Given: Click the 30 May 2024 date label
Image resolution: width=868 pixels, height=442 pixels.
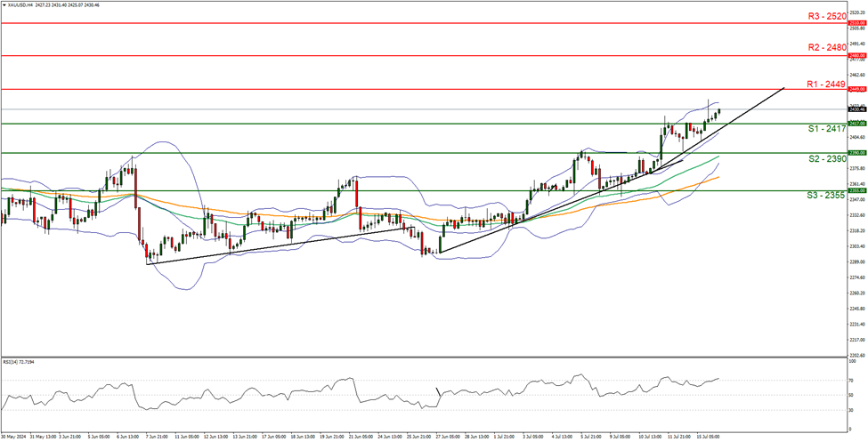Looking at the screenshot, I should pyautogui.click(x=16, y=438).
